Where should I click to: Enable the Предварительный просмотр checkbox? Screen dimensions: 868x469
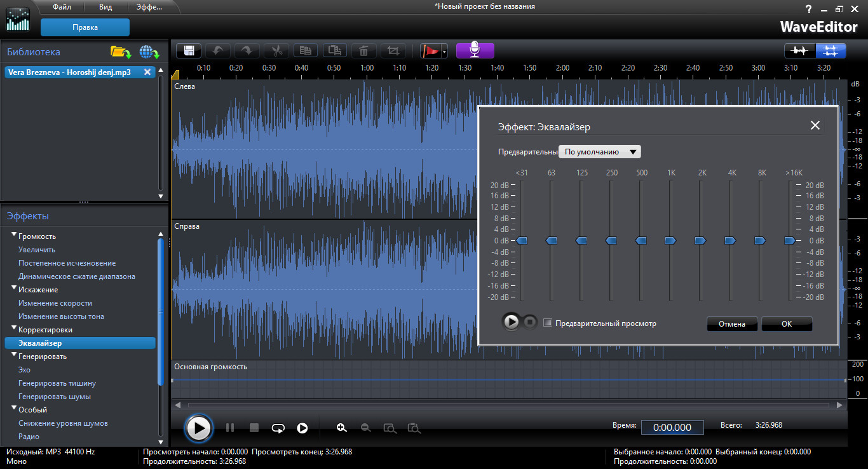click(548, 323)
